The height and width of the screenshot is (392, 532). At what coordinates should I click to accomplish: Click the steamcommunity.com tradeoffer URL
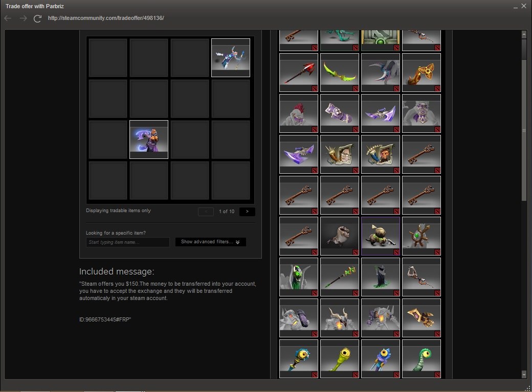(106, 18)
